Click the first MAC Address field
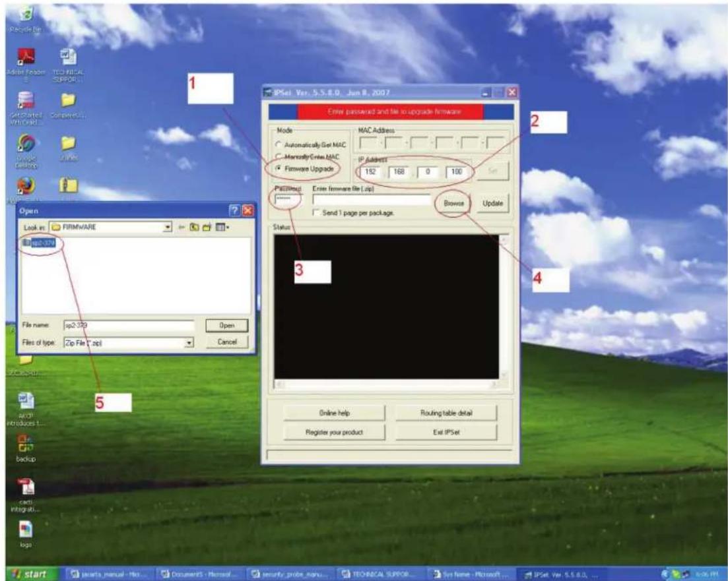The width and height of the screenshot is (728, 581). point(368,142)
